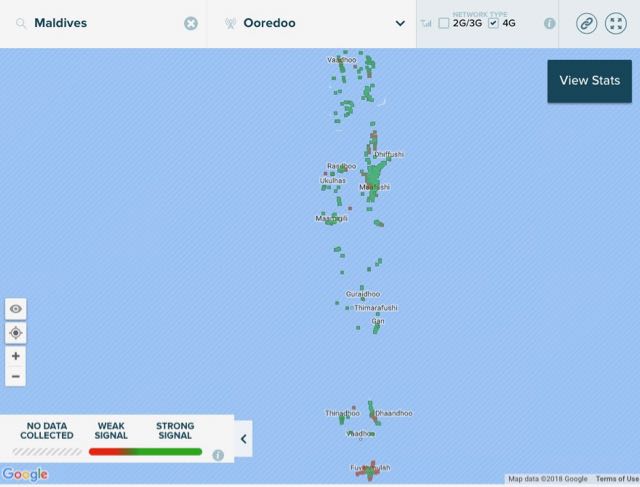Open the Terms of Use link
This screenshot has height=487, width=640.
pos(617,479)
